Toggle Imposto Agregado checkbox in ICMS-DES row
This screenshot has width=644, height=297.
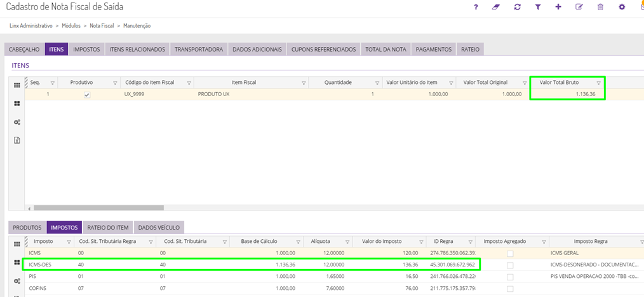coord(510,265)
